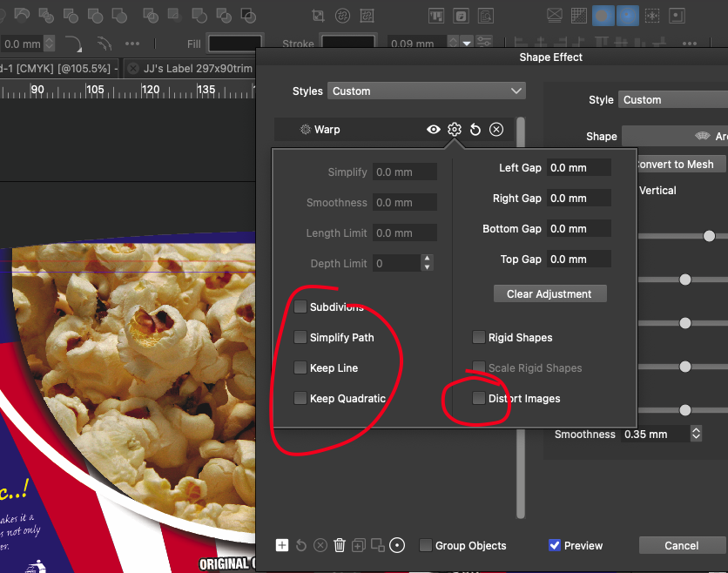Remove the Warp effect using X icon
Image resolution: width=728 pixels, height=573 pixels.
pos(496,130)
